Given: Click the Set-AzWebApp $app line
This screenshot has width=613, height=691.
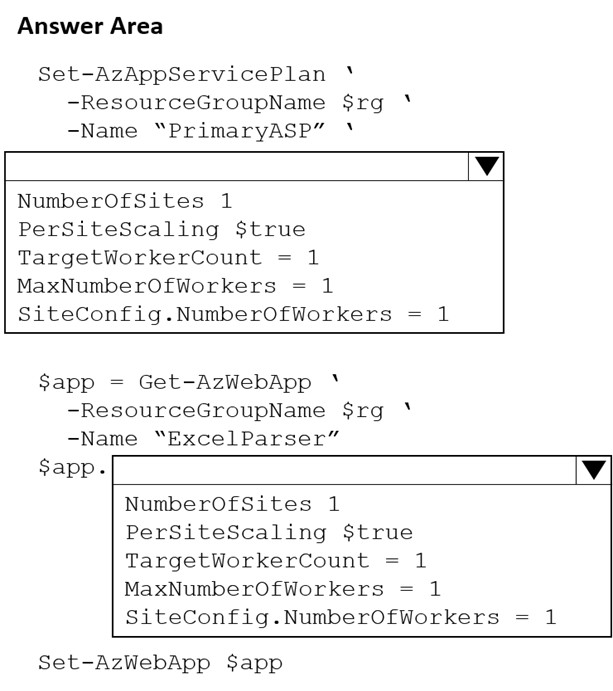Looking at the screenshot, I should point(160,662).
